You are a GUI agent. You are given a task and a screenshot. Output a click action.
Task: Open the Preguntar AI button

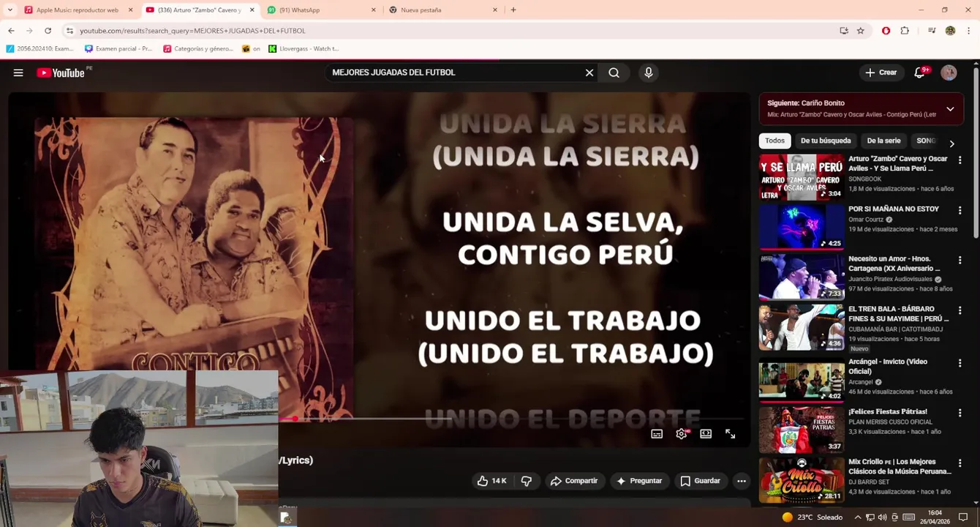point(640,481)
